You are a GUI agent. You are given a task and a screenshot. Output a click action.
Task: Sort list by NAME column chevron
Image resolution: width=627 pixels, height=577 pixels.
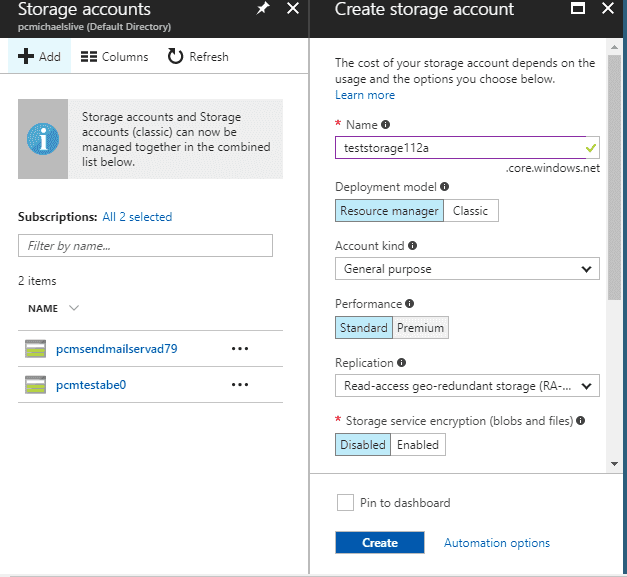click(74, 309)
